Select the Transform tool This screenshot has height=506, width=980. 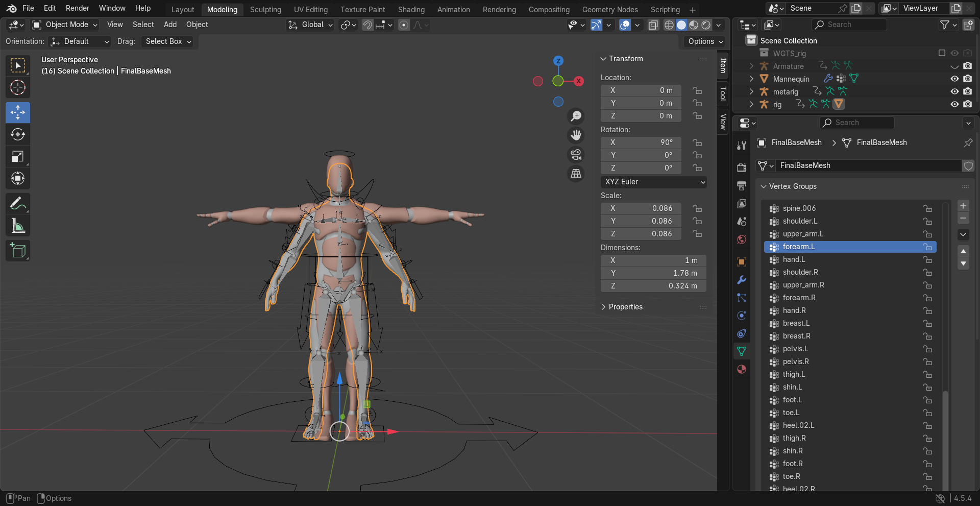pyautogui.click(x=18, y=178)
